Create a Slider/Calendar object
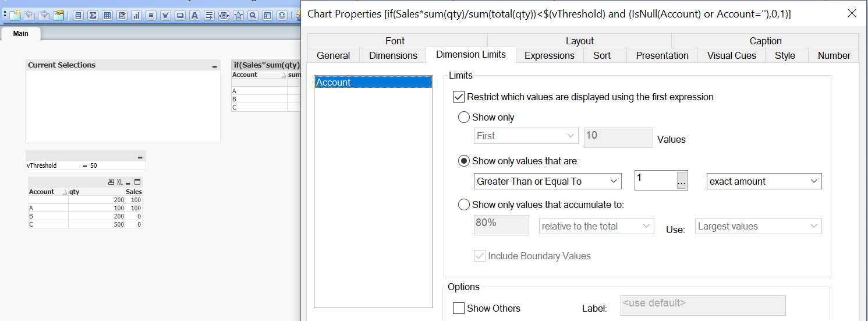868x321 pixels. pyautogui.click(x=224, y=16)
